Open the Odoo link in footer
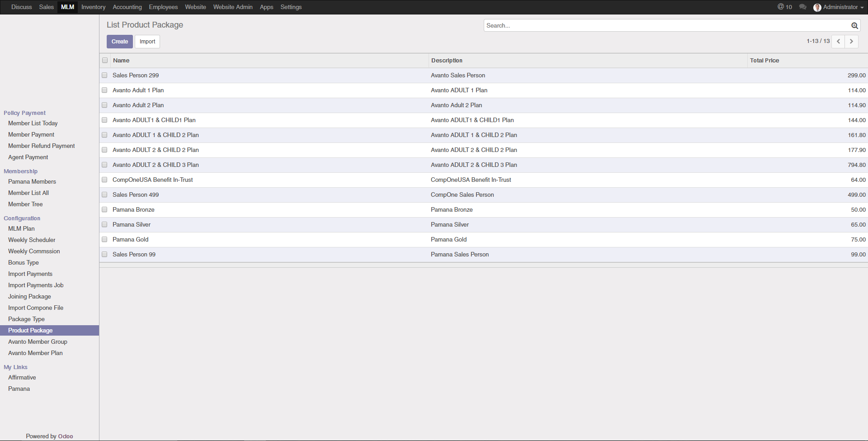 point(66,436)
